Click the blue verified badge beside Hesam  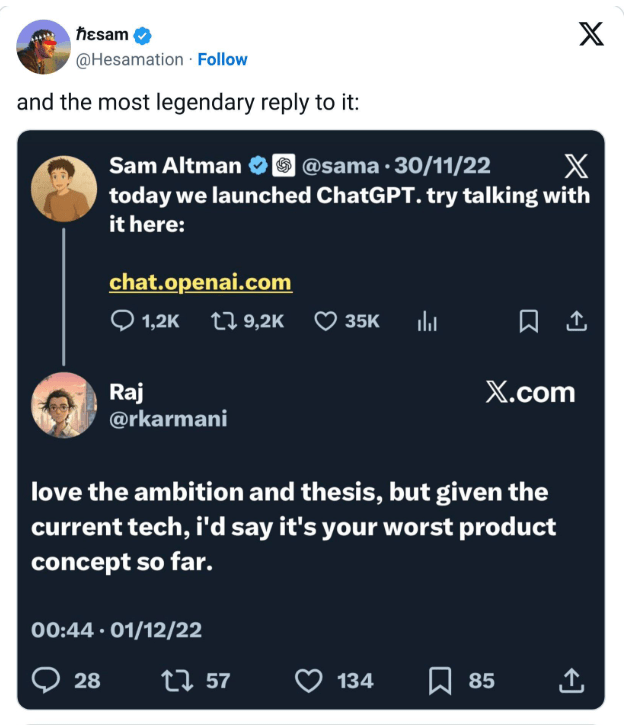click(144, 36)
